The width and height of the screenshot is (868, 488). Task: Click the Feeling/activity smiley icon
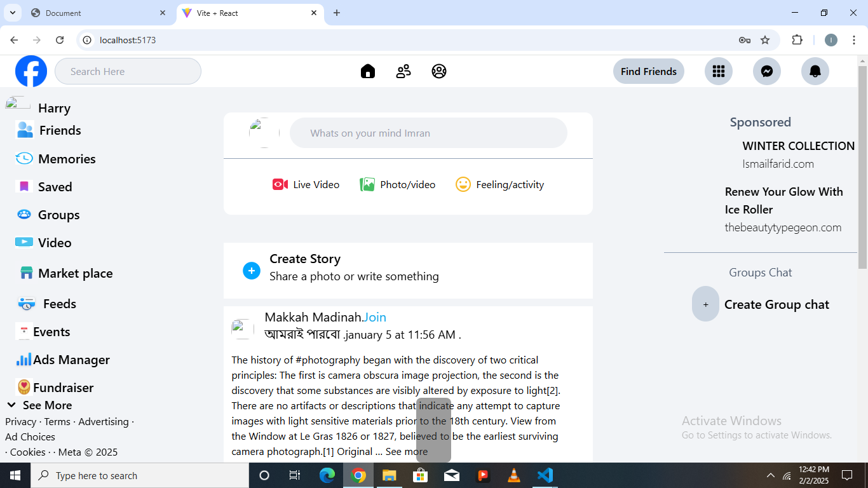click(463, 184)
